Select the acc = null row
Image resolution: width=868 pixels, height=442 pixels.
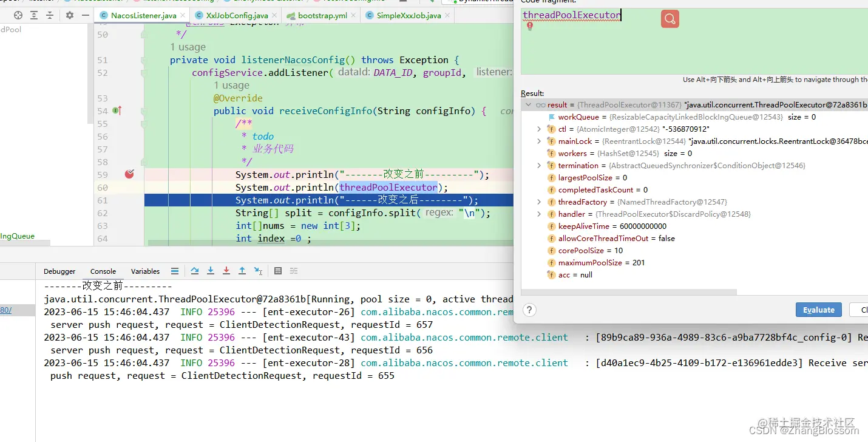coord(694,275)
